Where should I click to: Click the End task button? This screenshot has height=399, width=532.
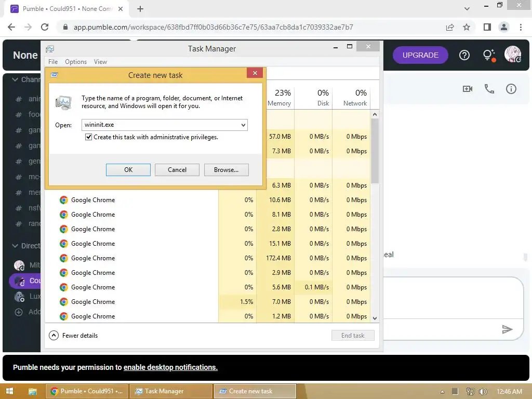pos(353,336)
